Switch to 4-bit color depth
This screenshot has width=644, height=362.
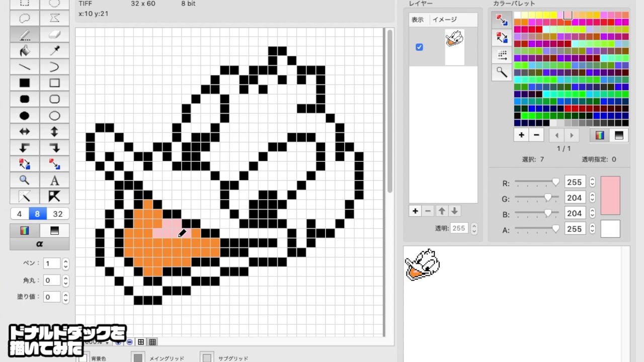click(x=19, y=214)
